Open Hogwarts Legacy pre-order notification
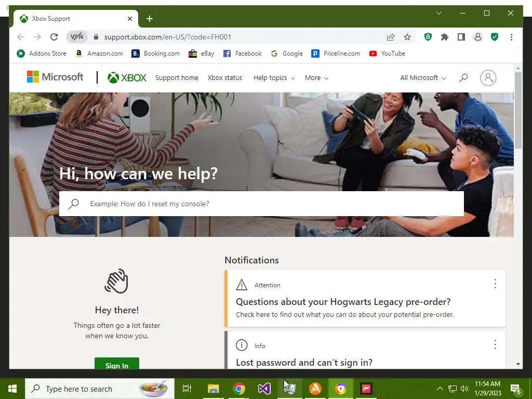The width and height of the screenshot is (532, 399). [343, 302]
